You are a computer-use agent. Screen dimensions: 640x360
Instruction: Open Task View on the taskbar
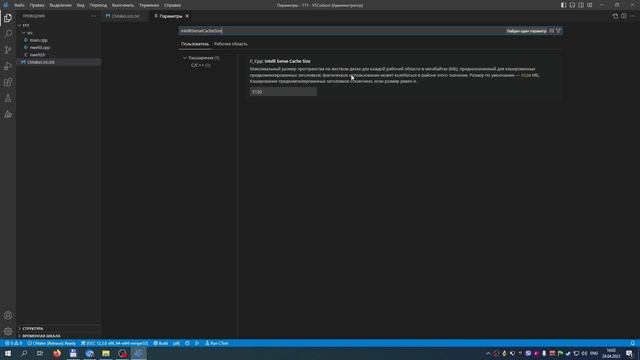point(40,353)
